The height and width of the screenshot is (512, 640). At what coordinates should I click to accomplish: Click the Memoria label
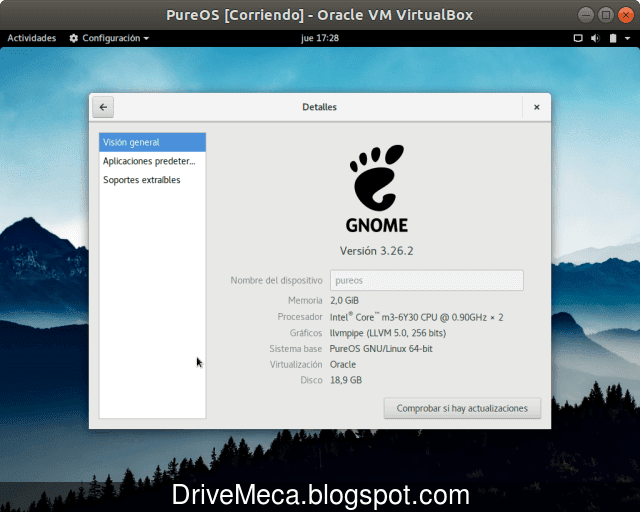[x=305, y=301]
